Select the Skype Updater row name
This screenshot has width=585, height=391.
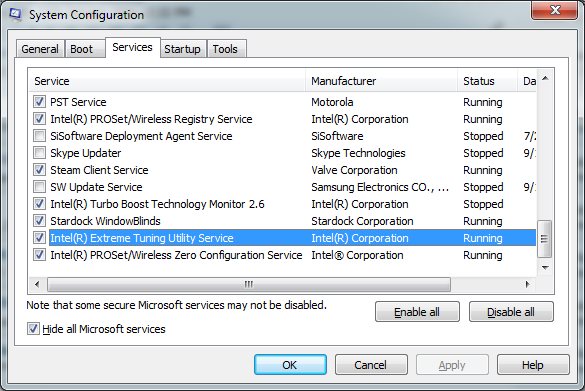pyautogui.click(x=86, y=153)
